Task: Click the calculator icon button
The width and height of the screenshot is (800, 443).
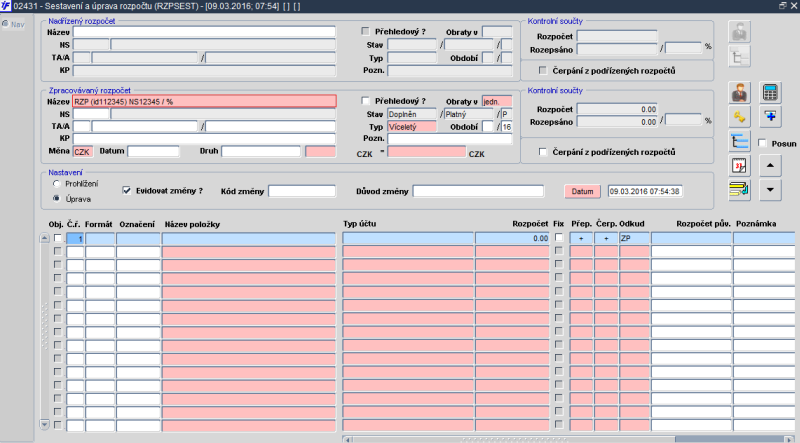Action: [770, 93]
